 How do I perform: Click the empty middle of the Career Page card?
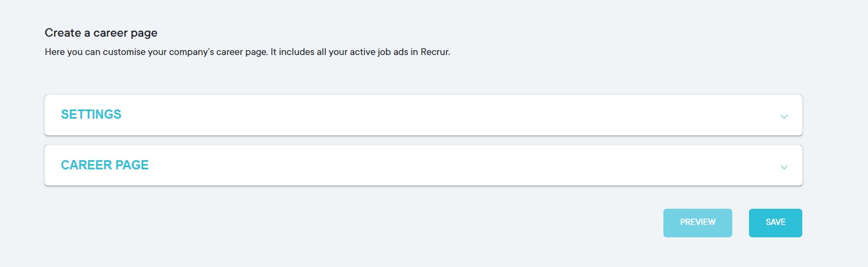tap(423, 166)
